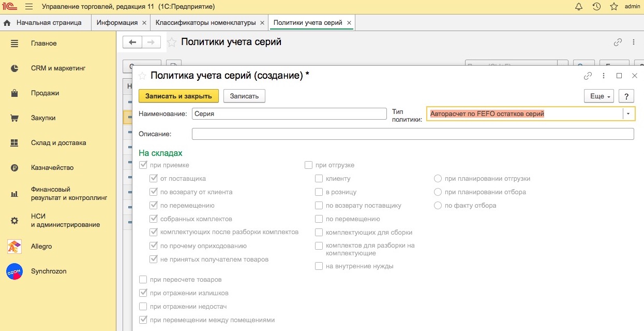Image resolution: width=644 pixels, height=331 pixels.
Task: Select при планировании отгрузки radio
Action: (x=438, y=179)
